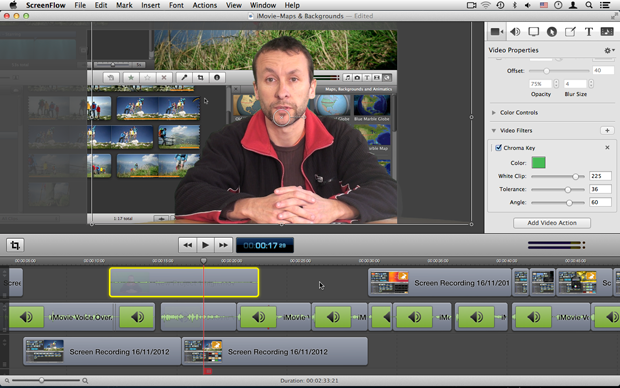
Task: Enter full screen with window arrows icon
Action: pyautogui.click(x=614, y=16)
